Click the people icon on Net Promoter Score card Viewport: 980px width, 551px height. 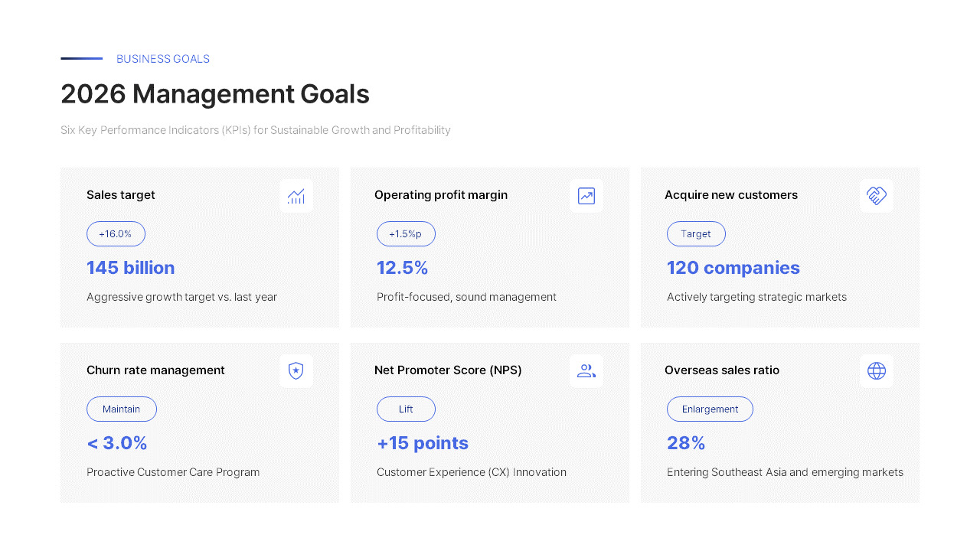point(586,370)
